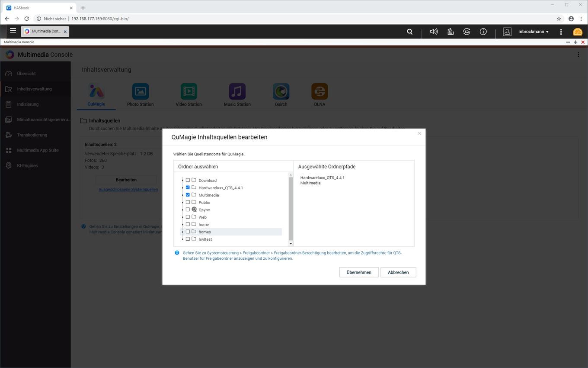
Task: Click the browser address bar
Action: (294, 19)
